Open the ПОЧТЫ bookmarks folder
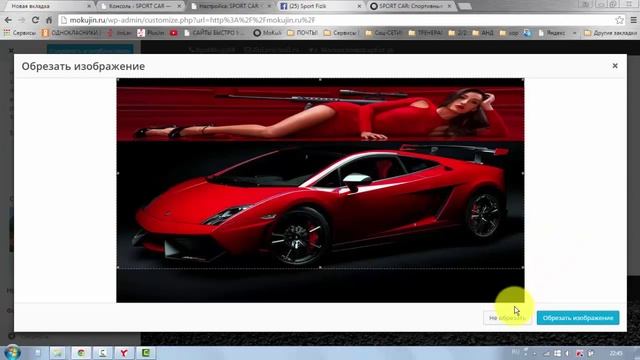Screen dimensions: 640x360 coord(302,33)
